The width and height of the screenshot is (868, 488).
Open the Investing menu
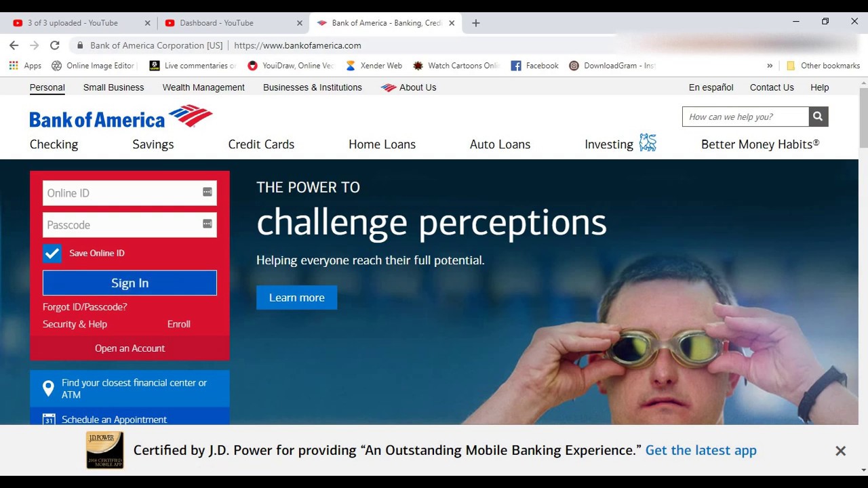click(609, 144)
